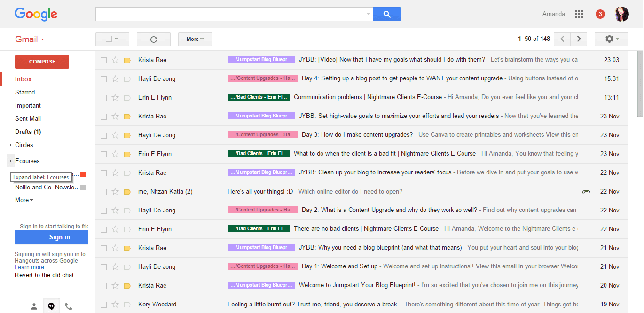Open the notifications badge showing 3
Image resolution: width=644 pixels, height=313 pixels.
(x=600, y=14)
